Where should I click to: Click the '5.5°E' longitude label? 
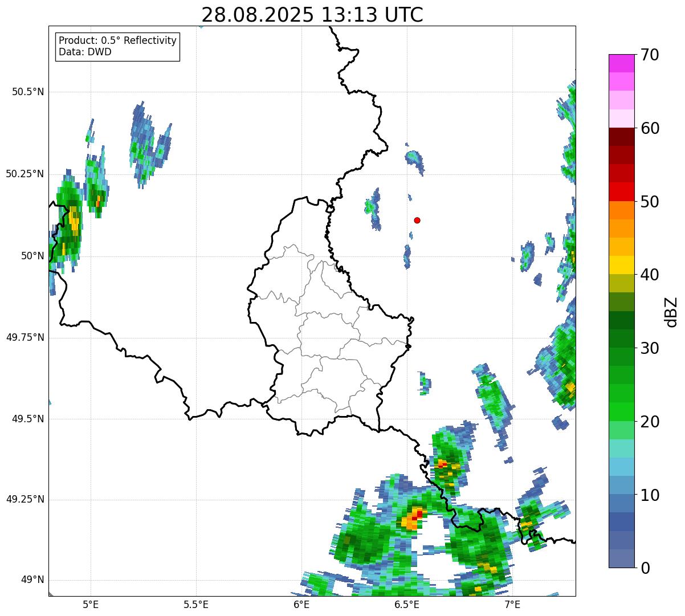click(x=196, y=605)
